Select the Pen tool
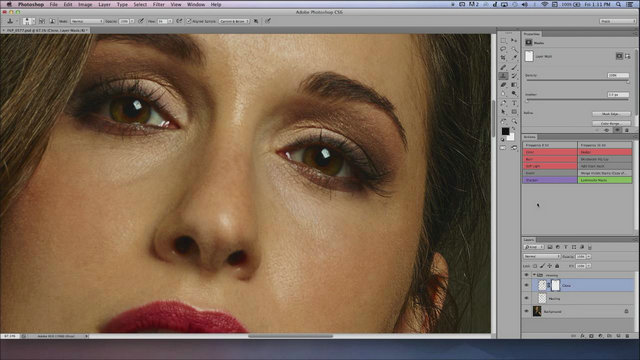Screen dimensions: 640x360 coord(504,103)
